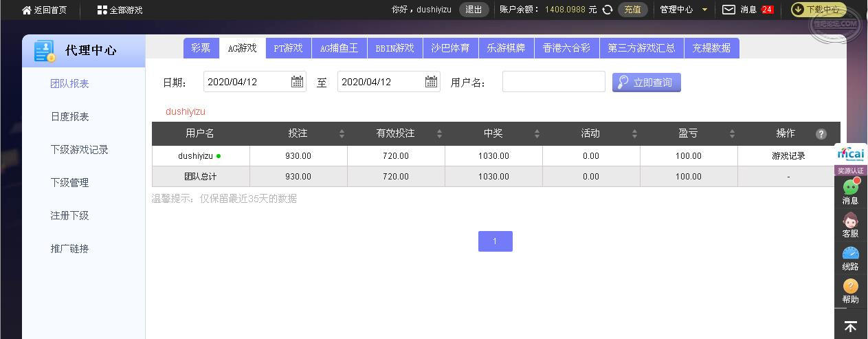Click the red 24 message count badge
The height and width of the screenshot is (339, 868).
[x=767, y=10]
